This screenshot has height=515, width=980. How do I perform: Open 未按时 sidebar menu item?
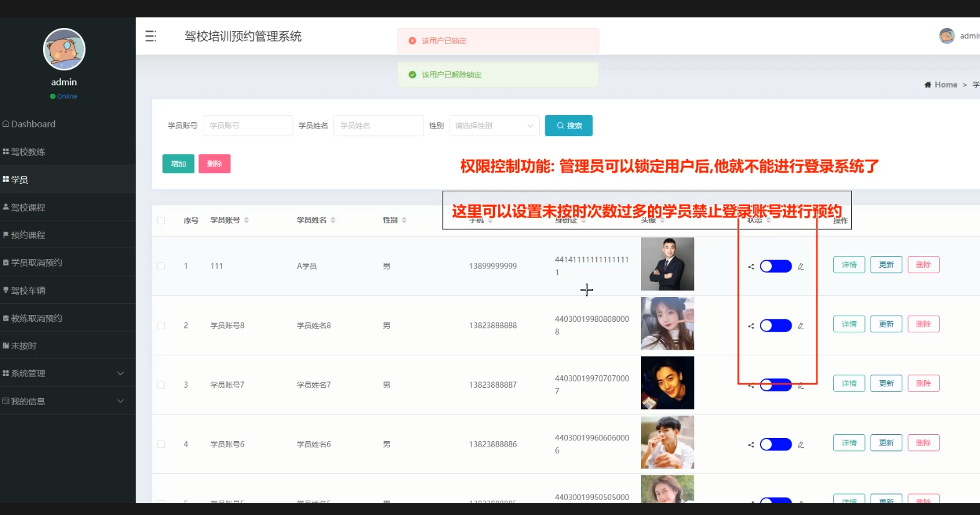click(68, 345)
